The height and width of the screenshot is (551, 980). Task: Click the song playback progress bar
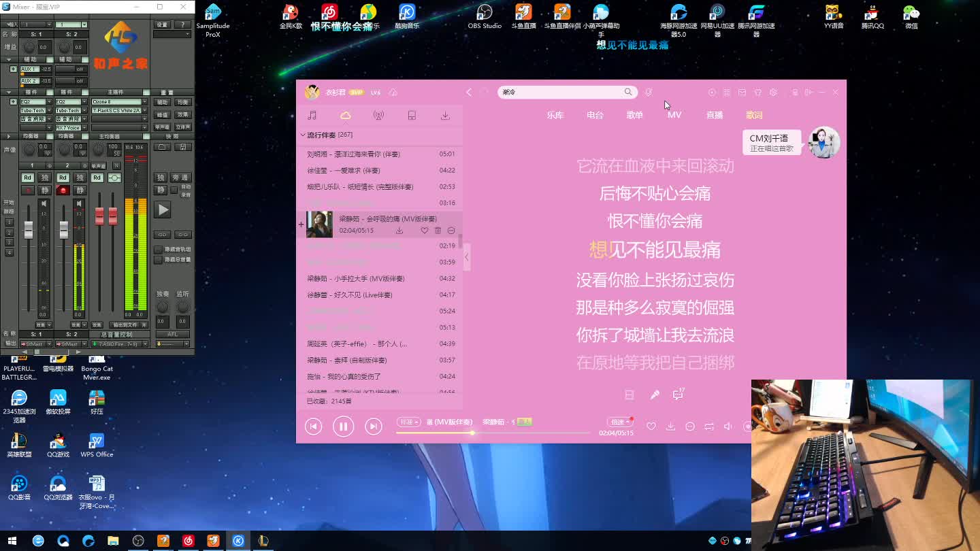click(493, 433)
